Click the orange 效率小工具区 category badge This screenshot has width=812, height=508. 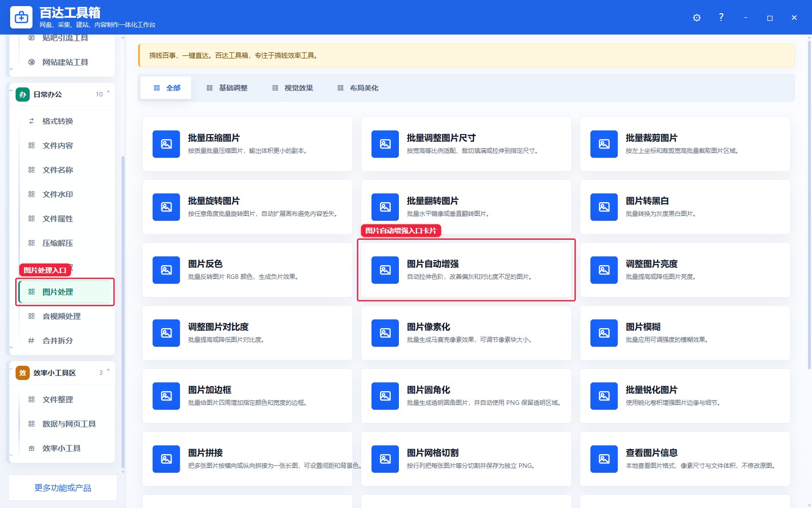pos(23,373)
